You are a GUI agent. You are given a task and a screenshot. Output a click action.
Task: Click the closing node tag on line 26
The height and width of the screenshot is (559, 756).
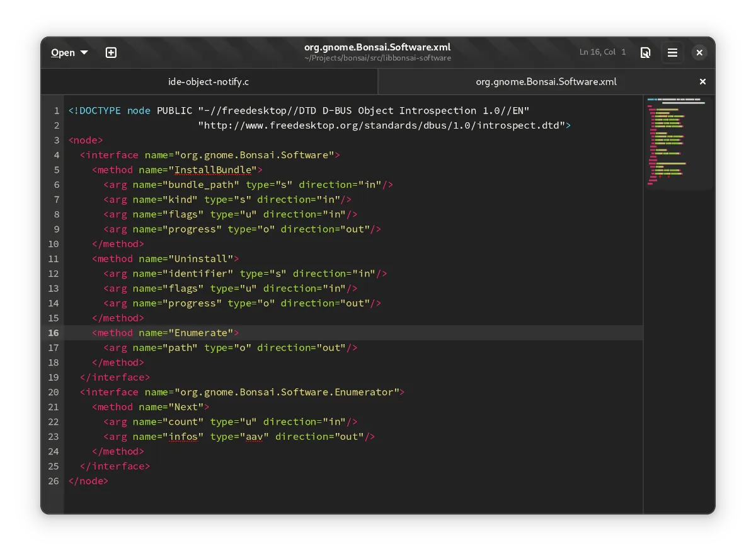88,481
